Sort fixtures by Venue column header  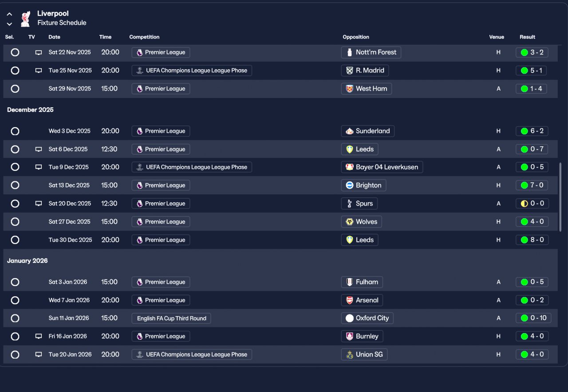point(497,37)
